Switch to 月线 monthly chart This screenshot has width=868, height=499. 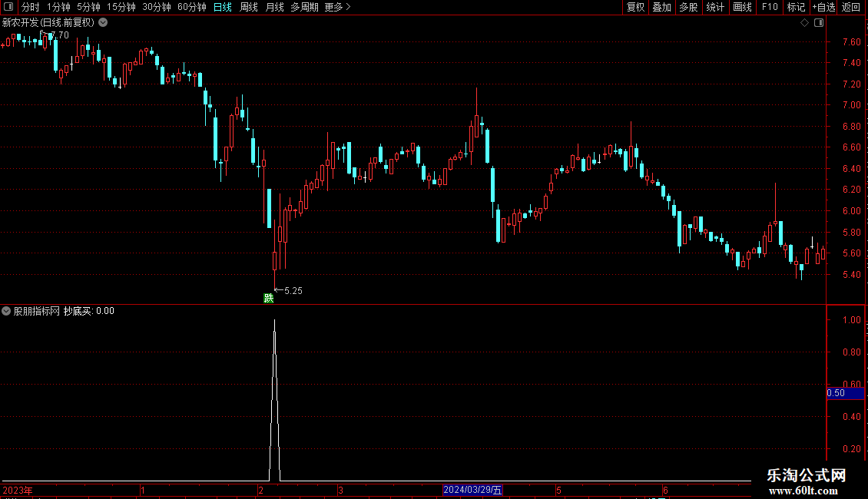tap(275, 7)
